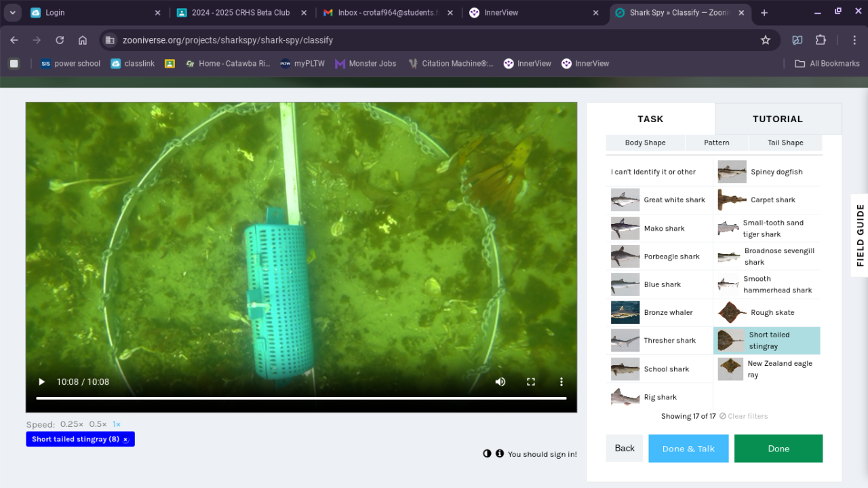Choose Smooth hammerhead shark

pyautogui.click(x=767, y=284)
